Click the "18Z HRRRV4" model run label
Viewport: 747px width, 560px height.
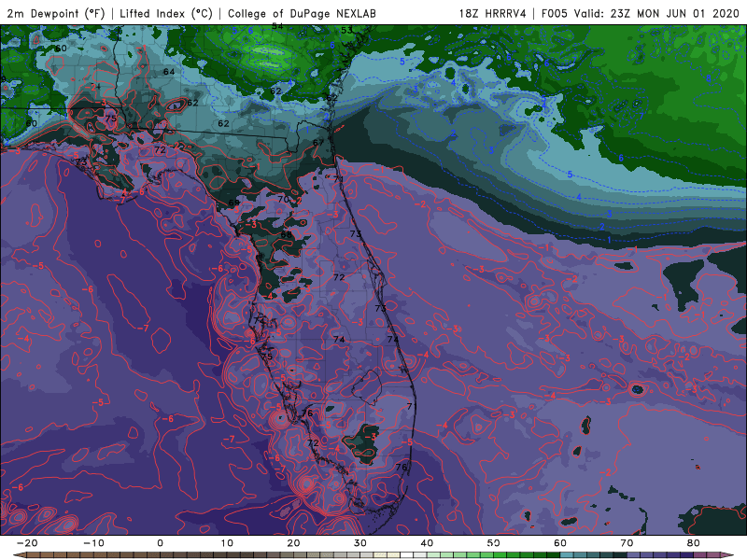coord(493,13)
